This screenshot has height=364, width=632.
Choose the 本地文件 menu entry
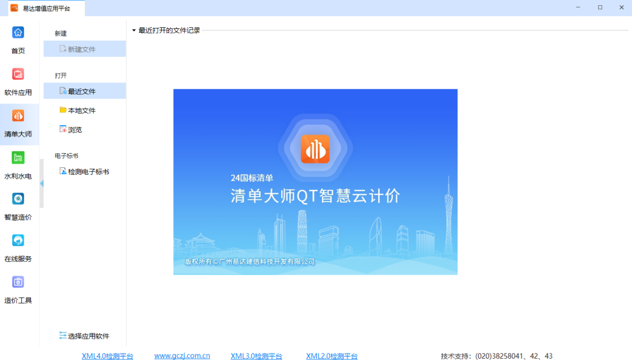(x=85, y=110)
